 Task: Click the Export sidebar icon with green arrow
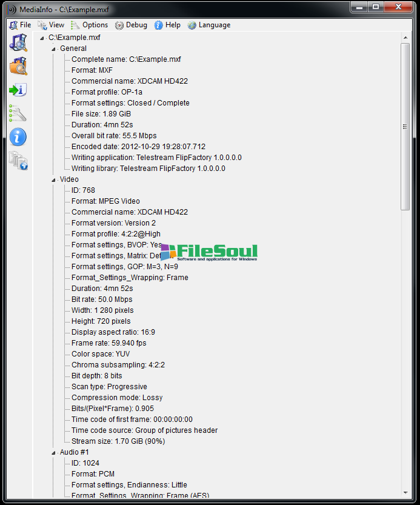(x=18, y=90)
